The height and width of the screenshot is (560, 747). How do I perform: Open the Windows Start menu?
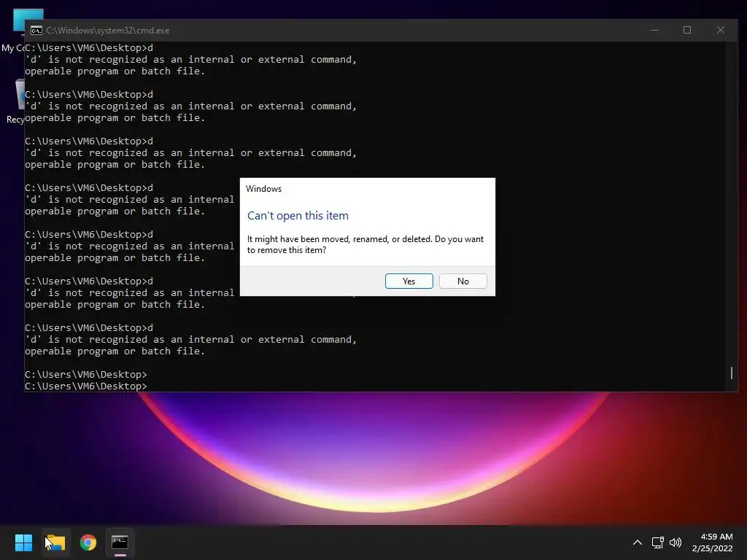click(23, 542)
